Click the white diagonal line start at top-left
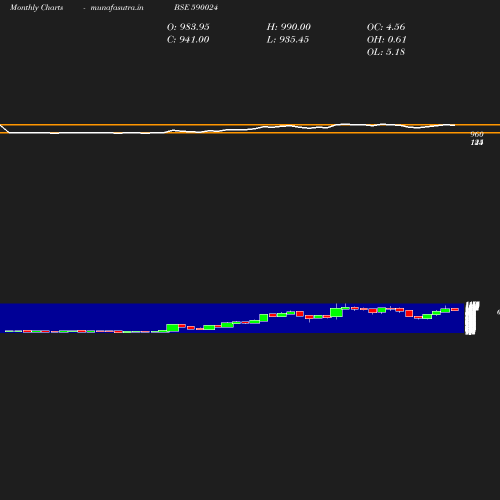Image resolution: width=500 pixels, height=500 pixels. [x=4, y=129]
